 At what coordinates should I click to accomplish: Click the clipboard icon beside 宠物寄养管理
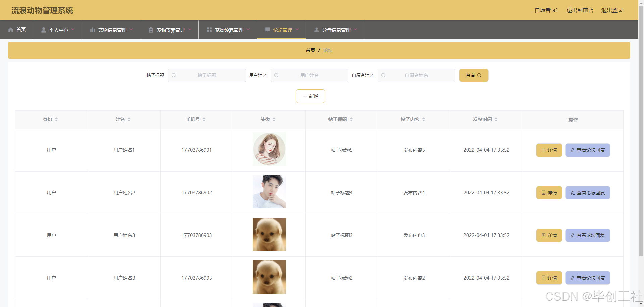click(151, 30)
